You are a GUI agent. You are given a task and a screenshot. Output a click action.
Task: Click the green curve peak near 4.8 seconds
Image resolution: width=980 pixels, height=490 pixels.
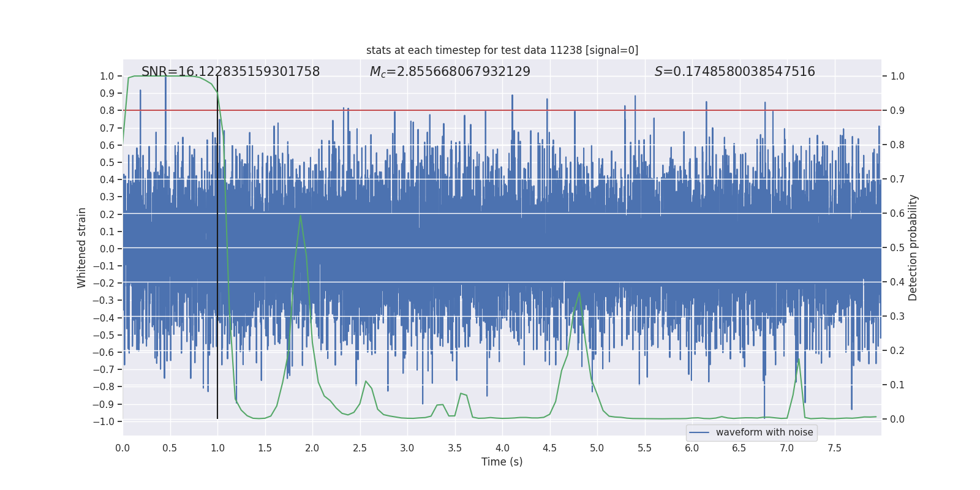(579, 293)
